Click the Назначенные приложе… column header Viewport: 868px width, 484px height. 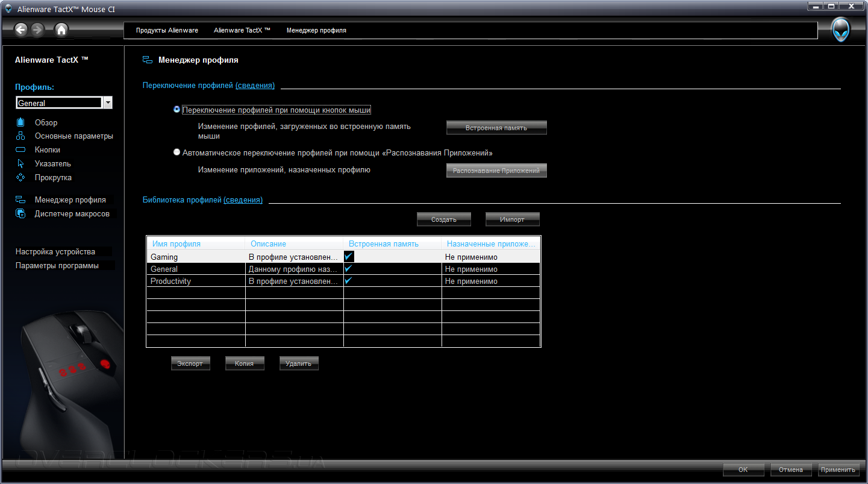[x=491, y=244]
